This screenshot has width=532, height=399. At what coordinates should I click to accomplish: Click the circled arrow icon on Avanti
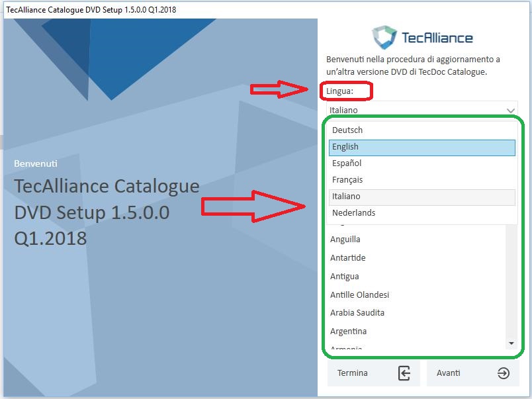[x=503, y=373]
